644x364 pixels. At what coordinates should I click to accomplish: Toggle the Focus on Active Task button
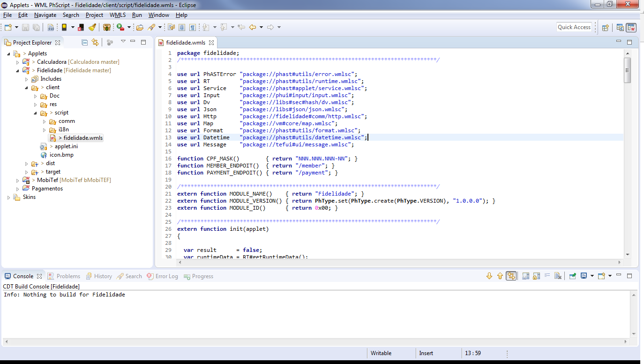[110, 42]
